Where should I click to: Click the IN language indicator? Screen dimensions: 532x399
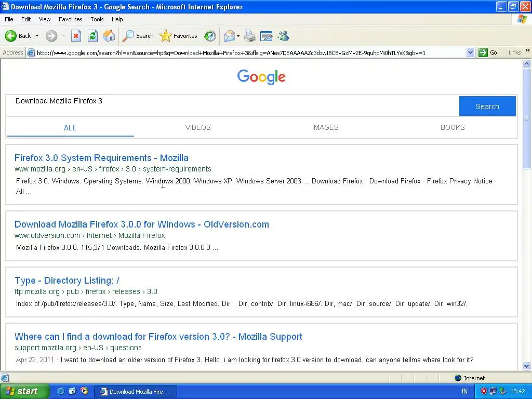[x=464, y=391]
